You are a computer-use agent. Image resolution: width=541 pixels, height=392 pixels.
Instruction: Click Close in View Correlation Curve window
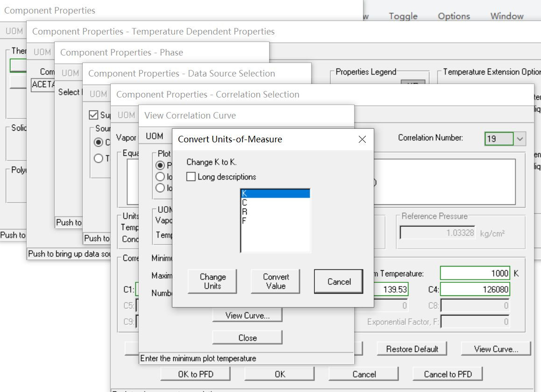pos(248,338)
